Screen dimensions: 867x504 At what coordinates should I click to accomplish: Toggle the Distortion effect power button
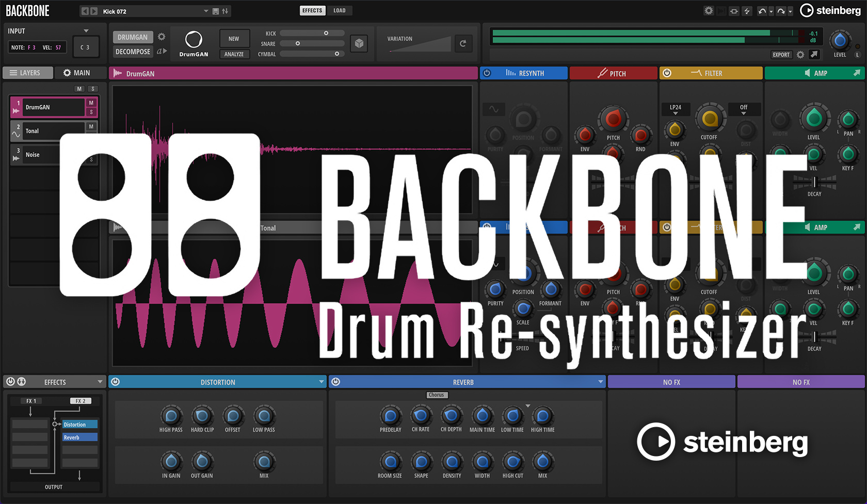tap(116, 382)
